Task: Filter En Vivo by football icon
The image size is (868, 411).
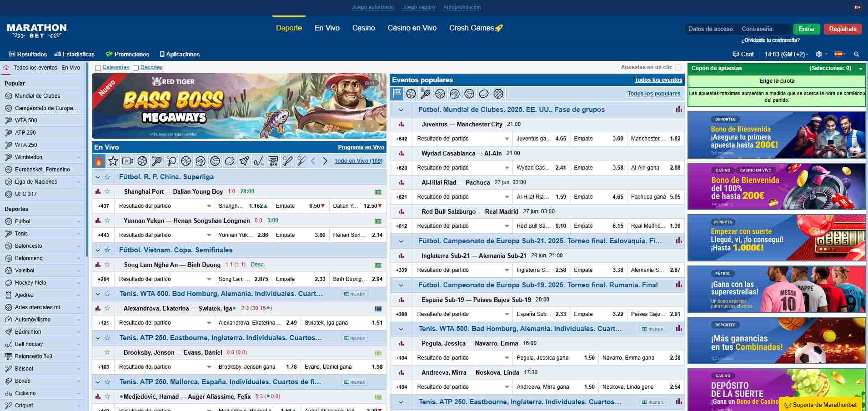Action: [142, 161]
